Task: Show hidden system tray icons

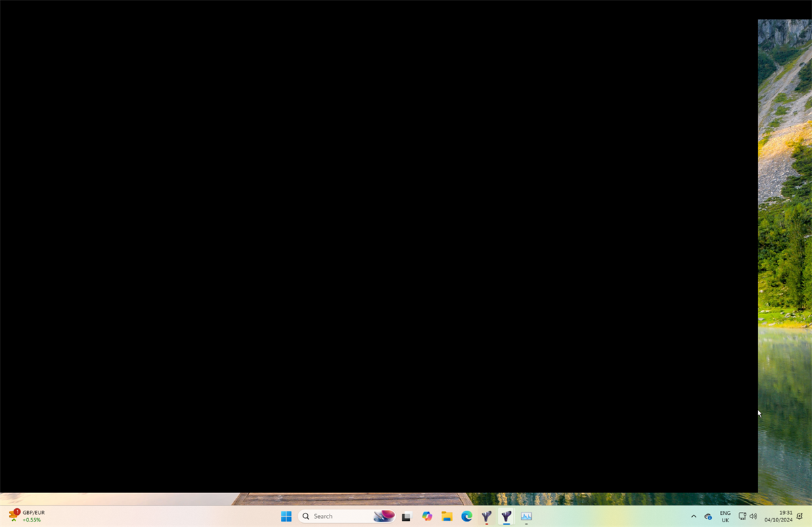Action: 694,516
